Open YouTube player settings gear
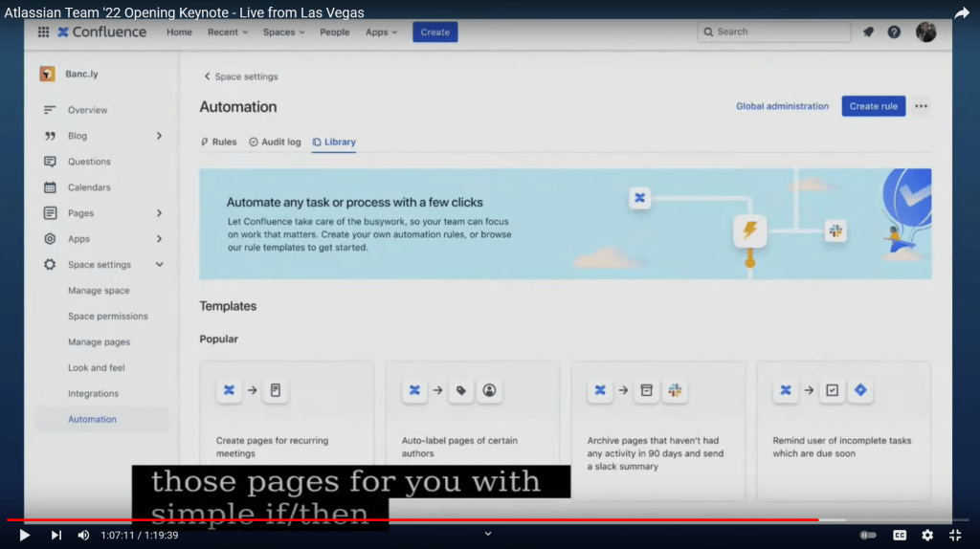The width and height of the screenshot is (980, 549). click(x=927, y=536)
